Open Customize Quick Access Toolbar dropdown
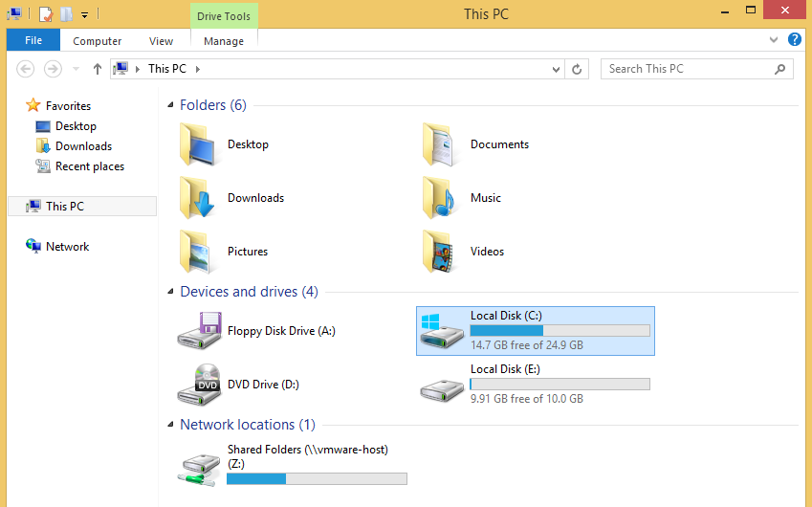 (x=84, y=15)
